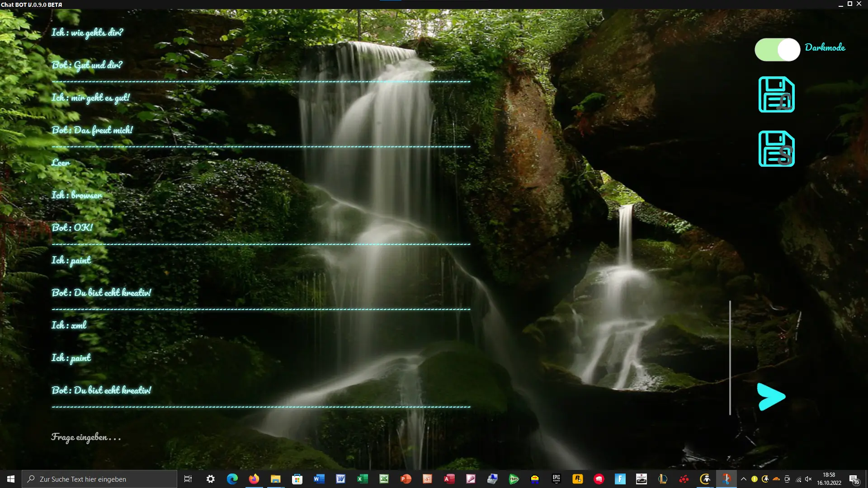Launch Epic Games from the taskbar
Screen dimensions: 868x488
click(x=556, y=479)
